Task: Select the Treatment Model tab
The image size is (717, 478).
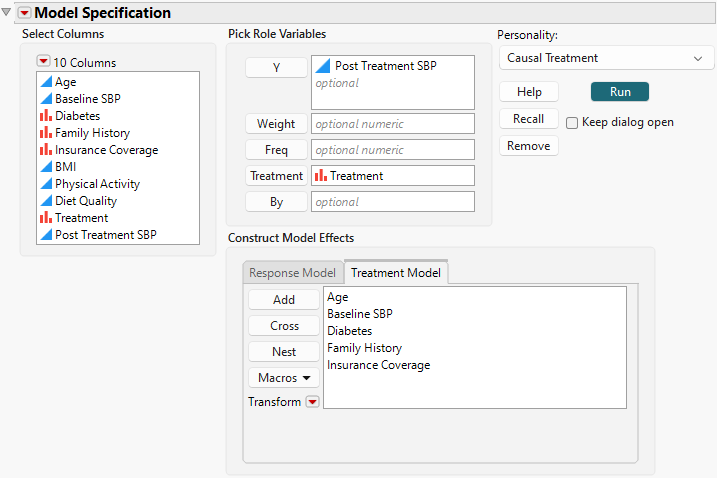Action: (396, 273)
